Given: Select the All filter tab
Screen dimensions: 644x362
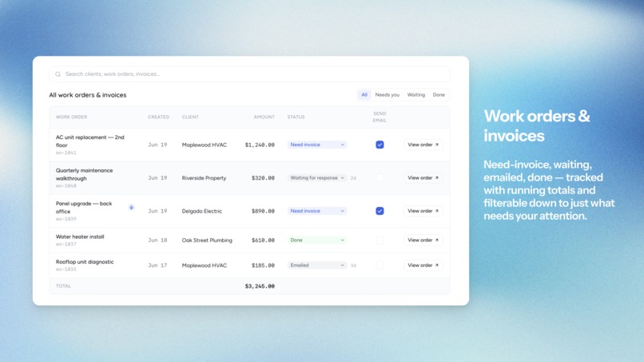Looking at the screenshot, I should tap(364, 95).
